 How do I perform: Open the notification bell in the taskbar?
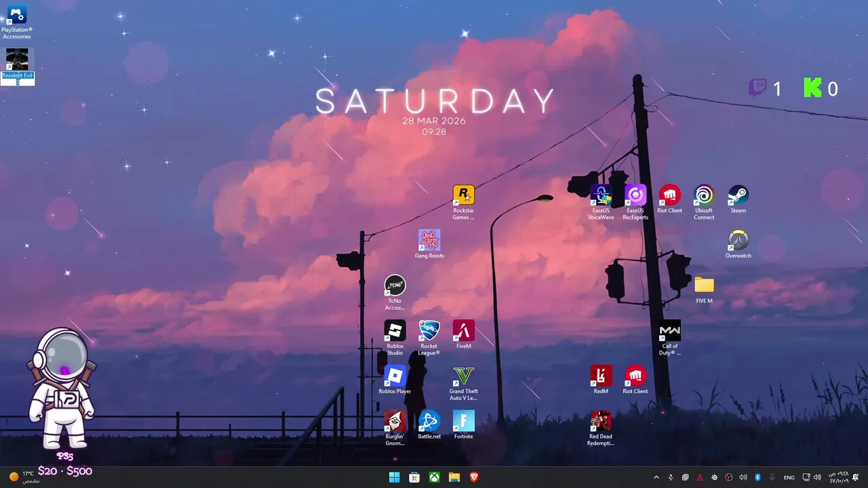point(856,477)
